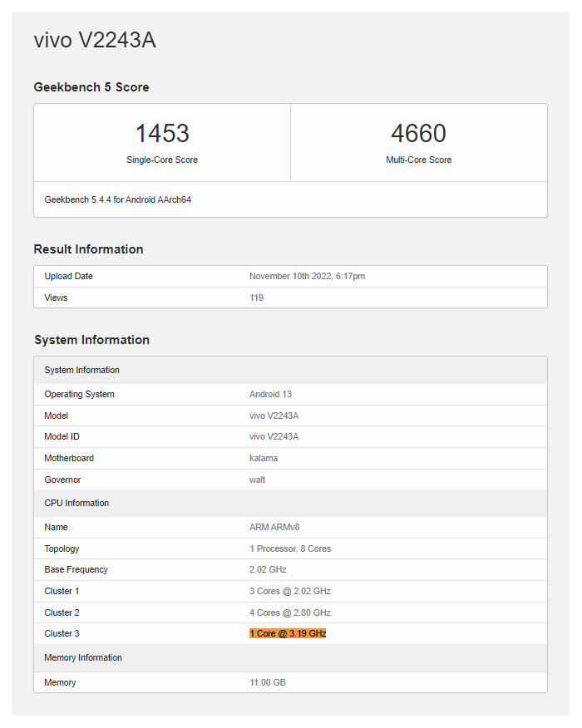Click the Cluster 2 value 4 Cores @ 2.80 GHz
The image size is (582, 728).
pyautogui.click(x=290, y=612)
